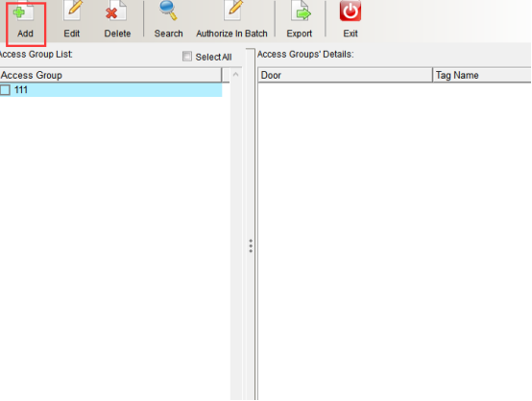This screenshot has height=401, width=532.
Task: Click the panel splitter dots handle
Action: click(251, 246)
